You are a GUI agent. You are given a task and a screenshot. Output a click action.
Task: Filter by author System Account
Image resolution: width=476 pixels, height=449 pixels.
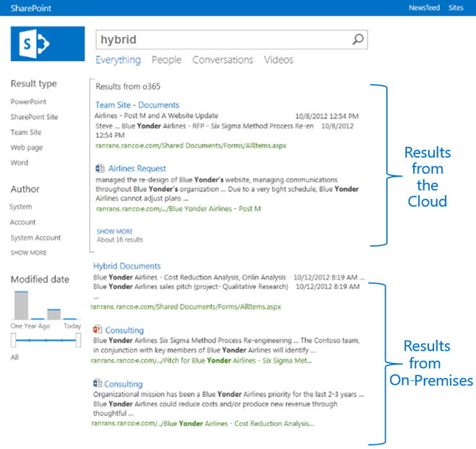point(35,238)
